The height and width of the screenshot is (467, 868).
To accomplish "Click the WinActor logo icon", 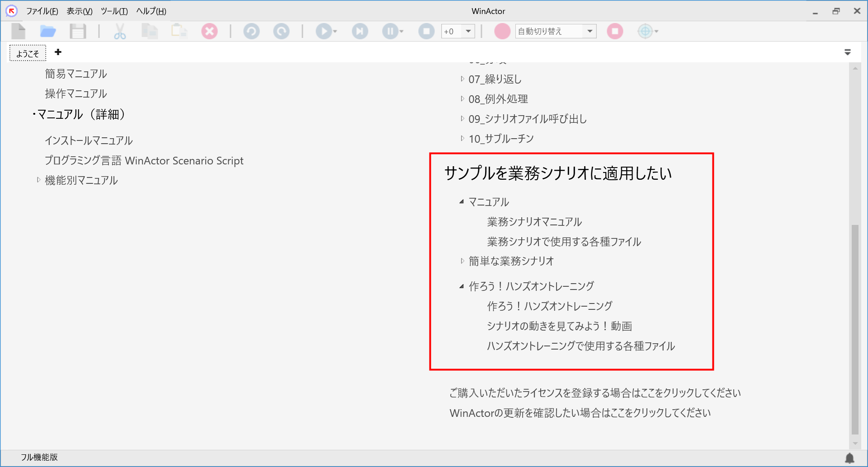I will 11,11.
